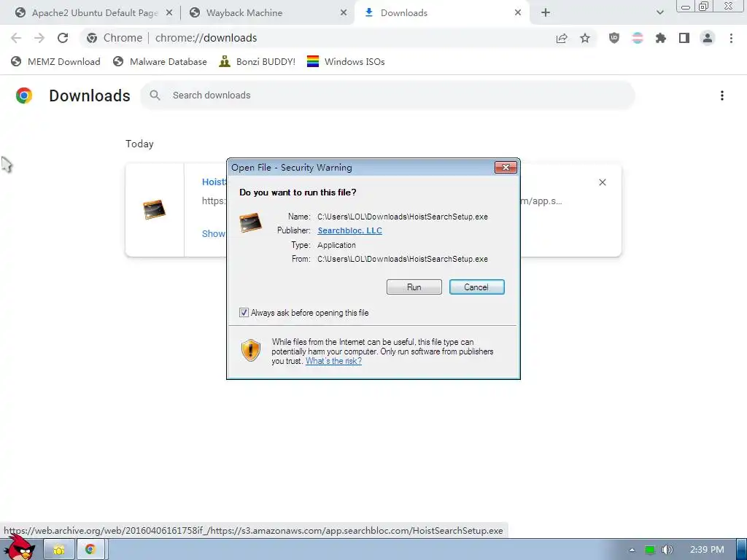This screenshot has height=560, width=747.
Task: Open the Bonzi BUDDY! bookmark
Action: coord(257,61)
